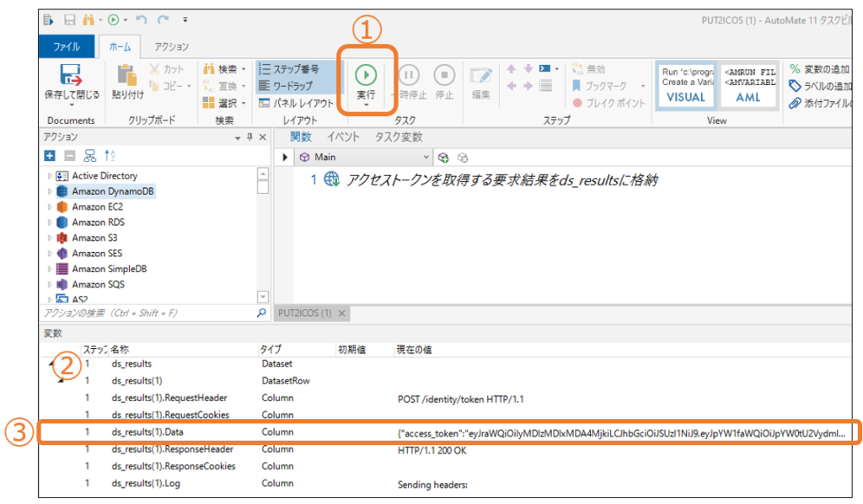Screen dimensions: 863x504
Task: Click the 貼り付け paste button
Action: click(128, 82)
